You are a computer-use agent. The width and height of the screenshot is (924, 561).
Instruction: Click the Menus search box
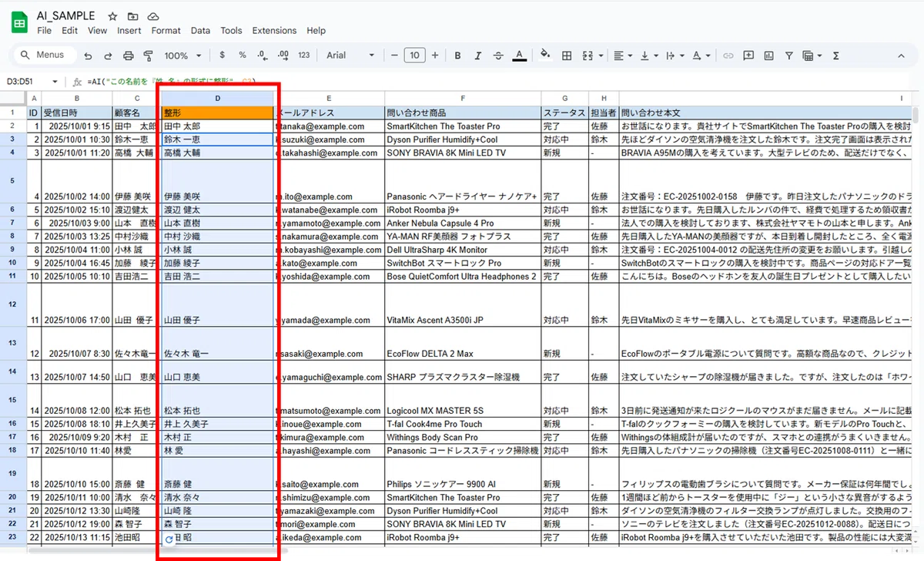pyautogui.click(x=45, y=55)
